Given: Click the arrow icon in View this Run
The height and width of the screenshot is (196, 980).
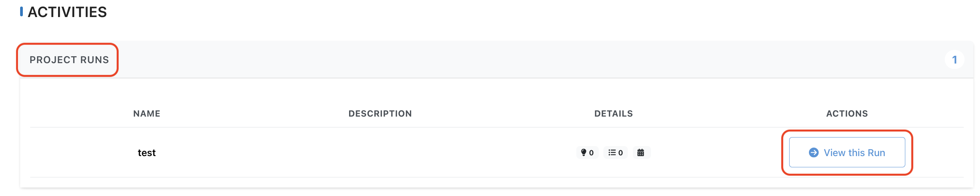Looking at the screenshot, I should point(814,153).
